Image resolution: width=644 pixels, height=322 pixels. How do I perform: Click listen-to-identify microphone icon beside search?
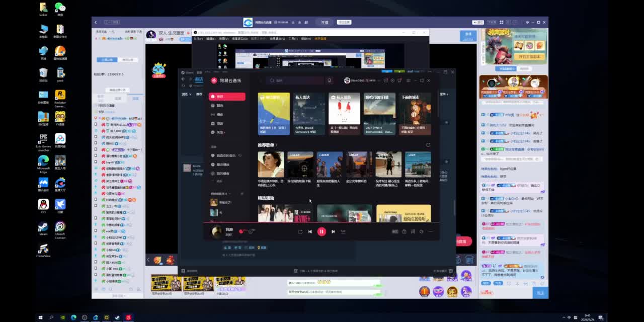click(330, 80)
